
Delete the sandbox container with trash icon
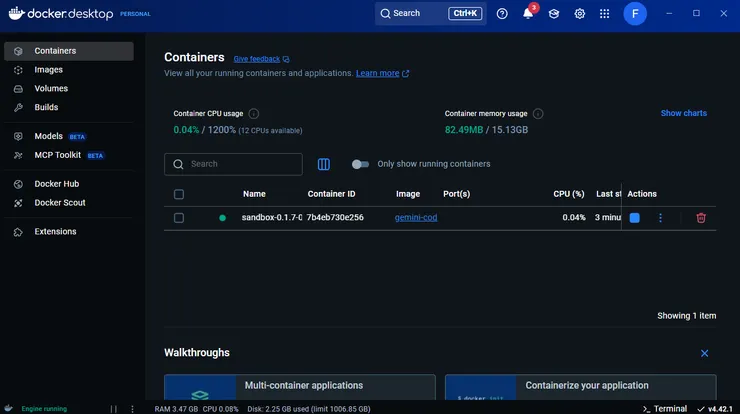[x=701, y=218]
